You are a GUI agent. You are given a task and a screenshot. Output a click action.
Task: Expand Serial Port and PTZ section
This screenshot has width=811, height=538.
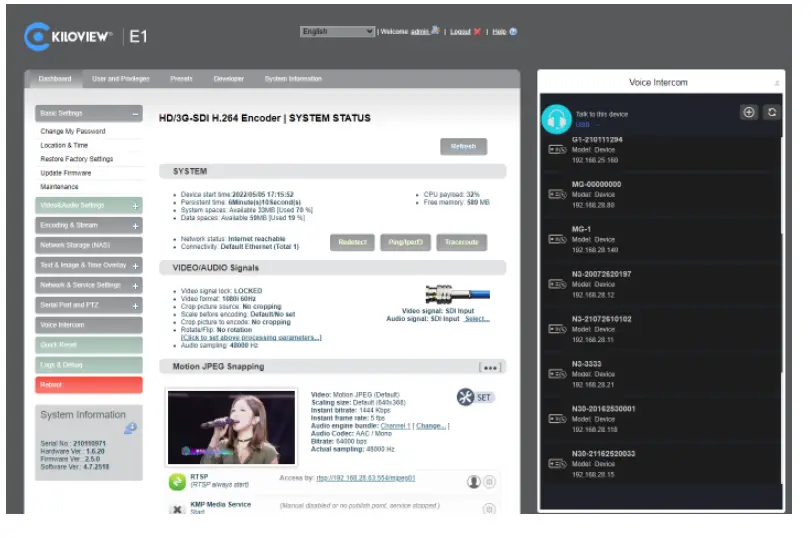pyautogui.click(x=135, y=306)
